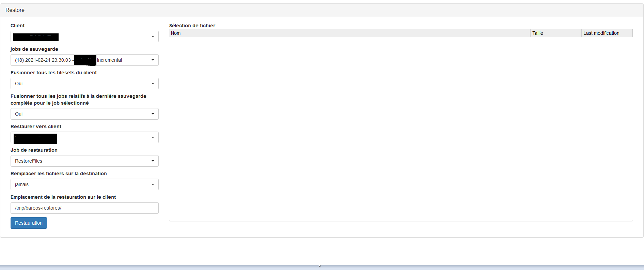Open the 'Fusionner tous les jobs' Oui dropdown
This screenshot has height=270, width=644.
[x=84, y=114]
